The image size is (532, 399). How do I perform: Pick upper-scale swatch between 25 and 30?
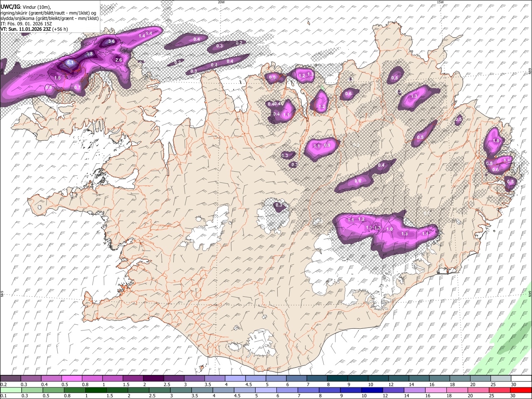click(x=501, y=378)
